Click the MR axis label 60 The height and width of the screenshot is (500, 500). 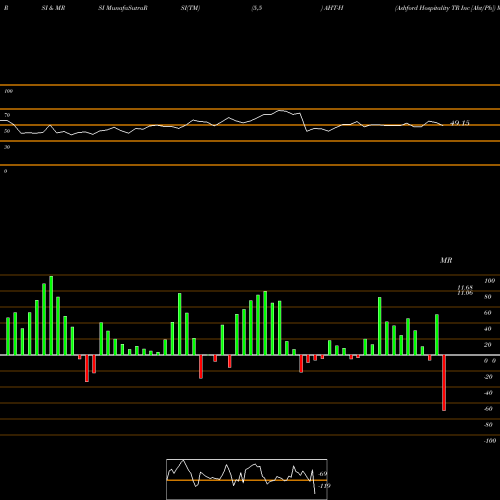487,313
